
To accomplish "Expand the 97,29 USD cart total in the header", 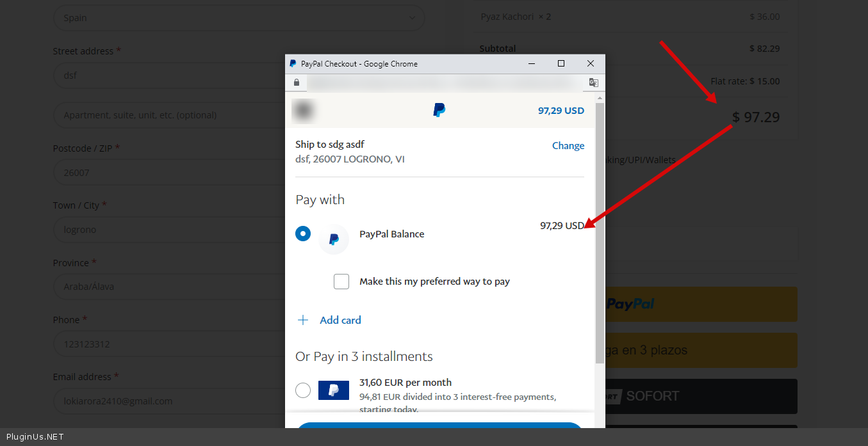I will [x=561, y=111].
